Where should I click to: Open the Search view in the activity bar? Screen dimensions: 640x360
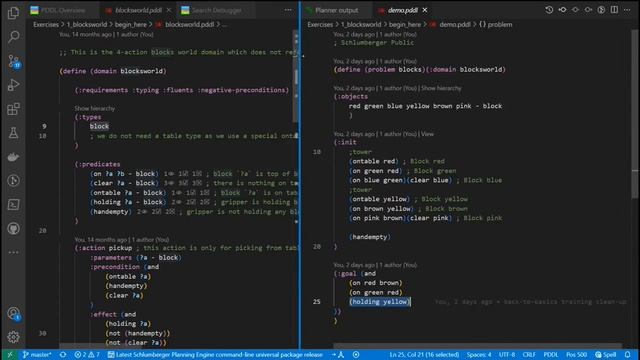click(x=13, y=37)
